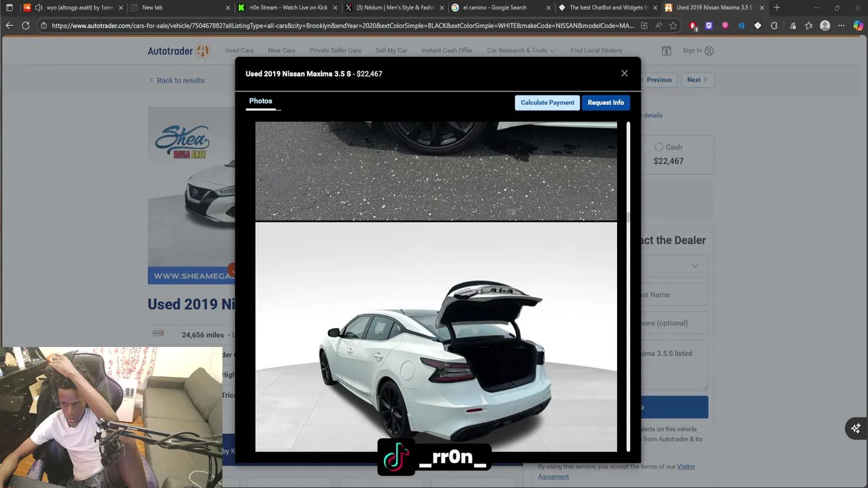Viewport: 868px width, 488px height.
Task: Open the browser settings and more menu
Action: tap(842, 26)
